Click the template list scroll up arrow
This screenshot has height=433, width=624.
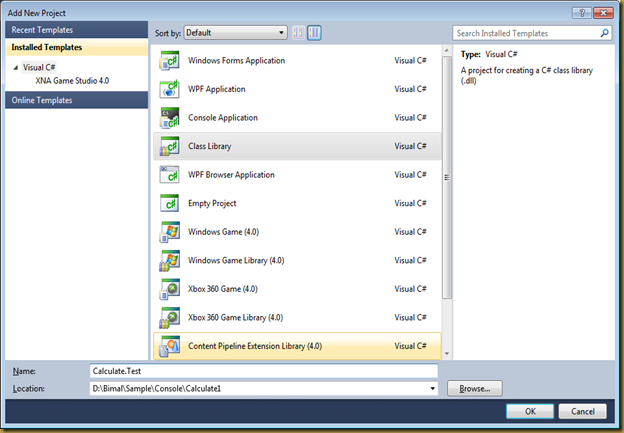pyautogui.click(x=447, y=51)
